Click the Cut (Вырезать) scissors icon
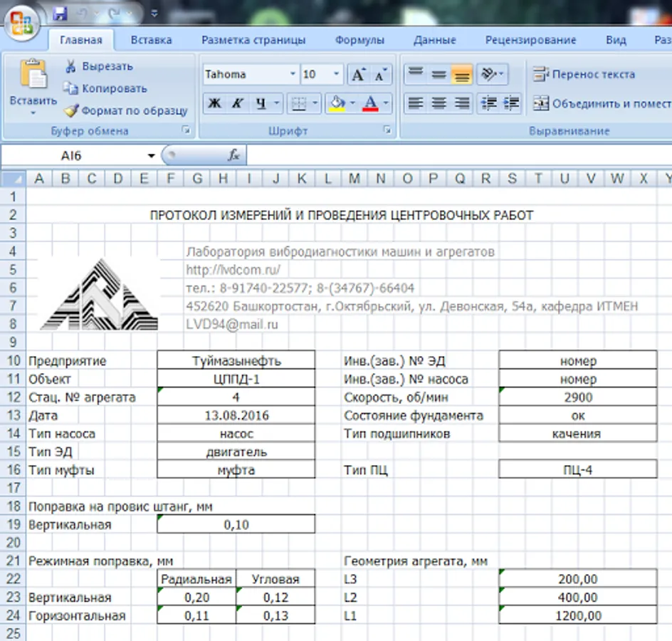672x641 pixels. coord(71,66)
